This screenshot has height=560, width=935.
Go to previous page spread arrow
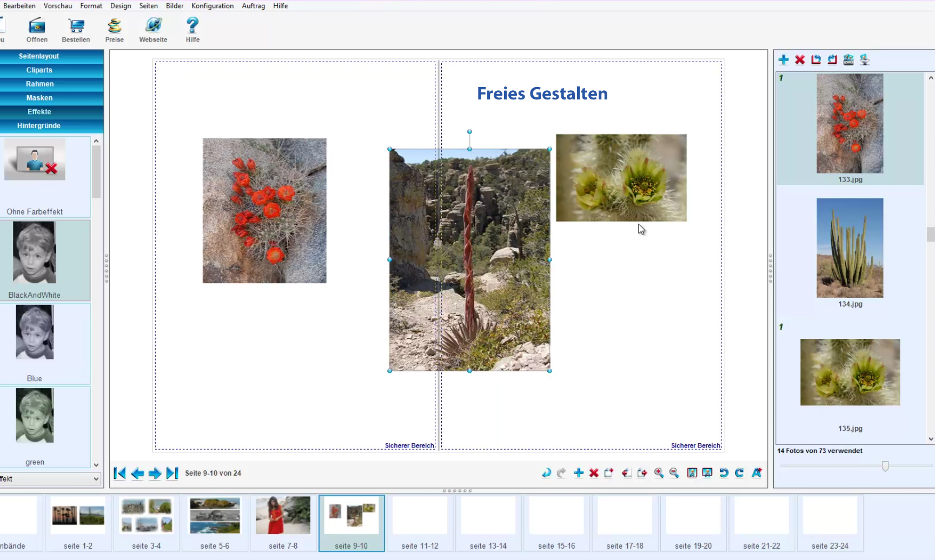coord(137,474)
